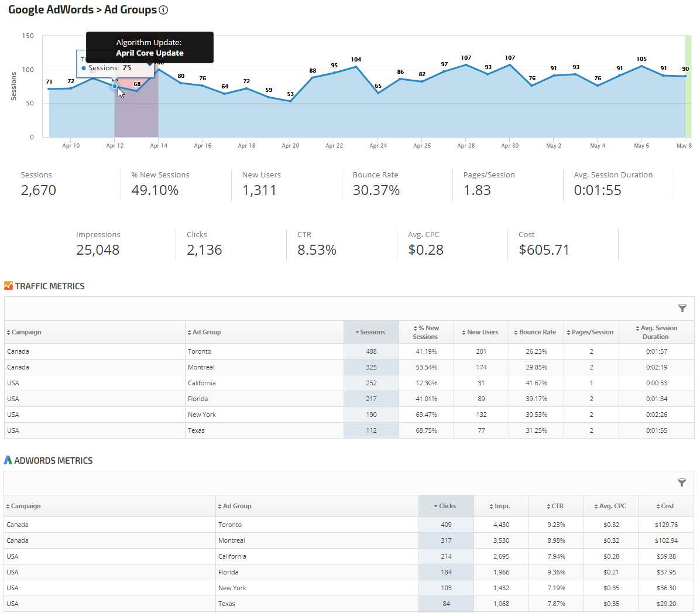Click the Traffic Metrics section chart icon
This screenshot has height=616, width=700.
8,286
